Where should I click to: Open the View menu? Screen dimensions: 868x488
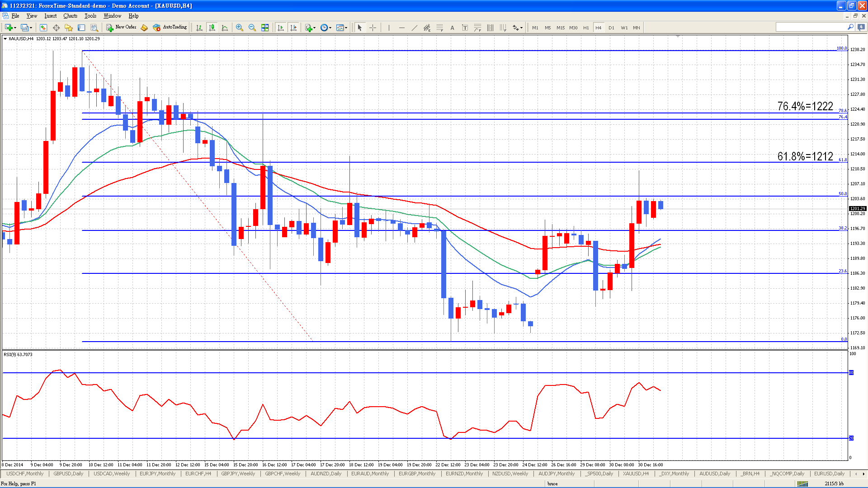click(32, 16)
